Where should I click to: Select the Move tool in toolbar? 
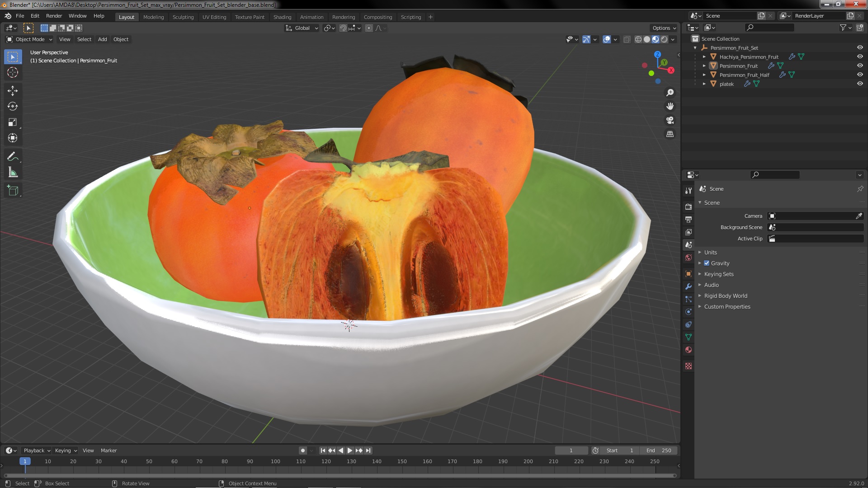(x=13, y=91)
